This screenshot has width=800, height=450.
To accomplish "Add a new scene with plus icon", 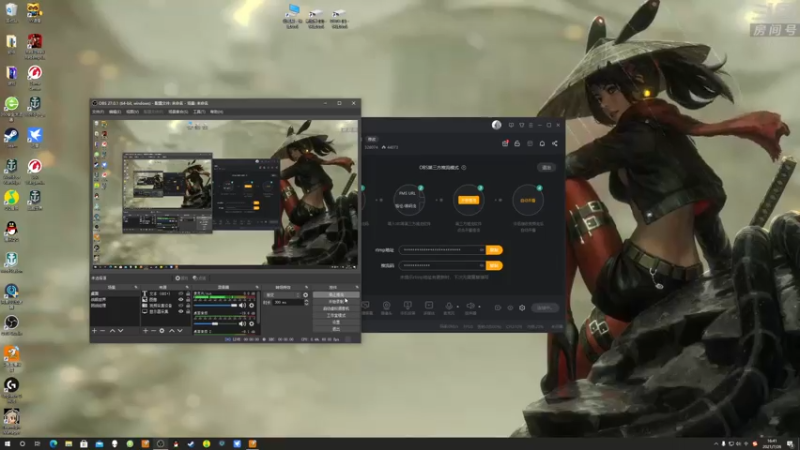I will click(94, 331).
